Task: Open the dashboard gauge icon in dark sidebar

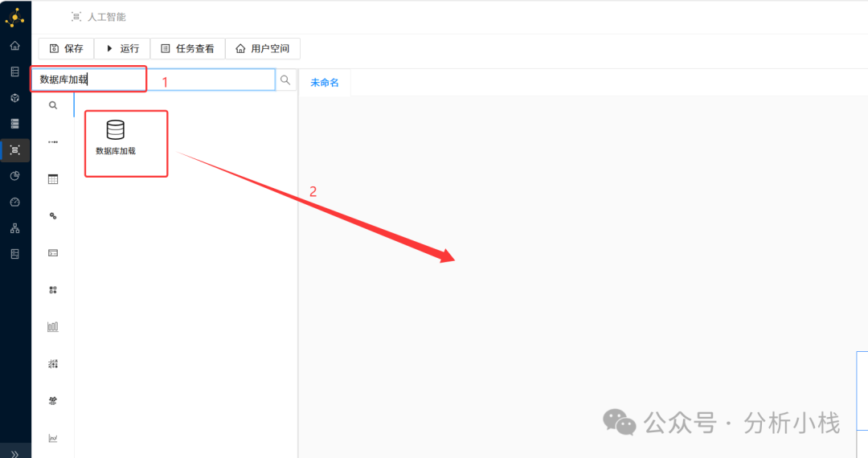Action: pos(15,202)
